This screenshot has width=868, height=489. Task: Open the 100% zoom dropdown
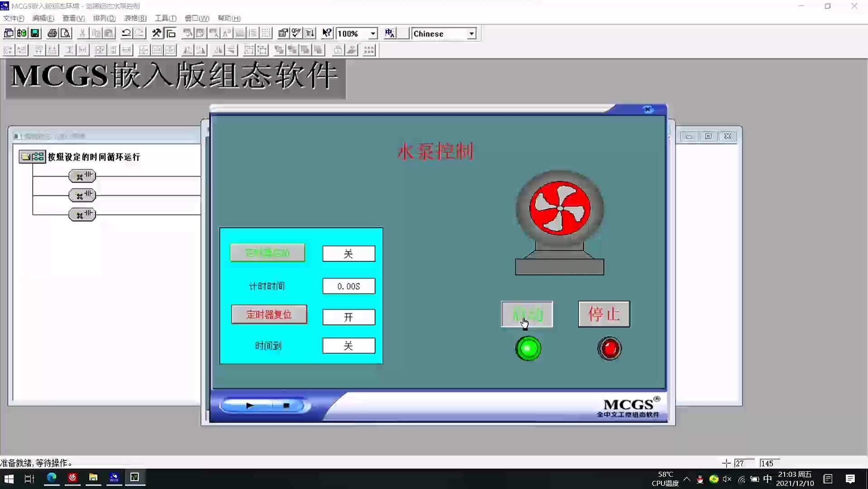[x=371, y=33]
